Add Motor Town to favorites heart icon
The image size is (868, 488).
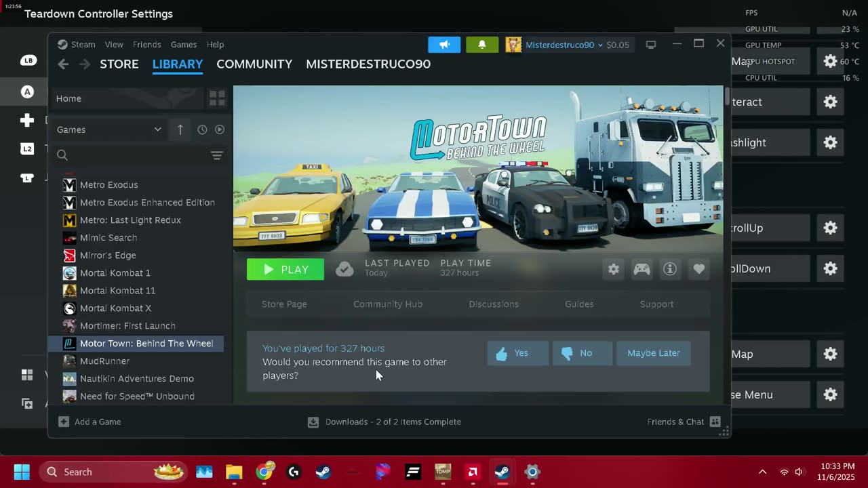[x=698, y=269]
